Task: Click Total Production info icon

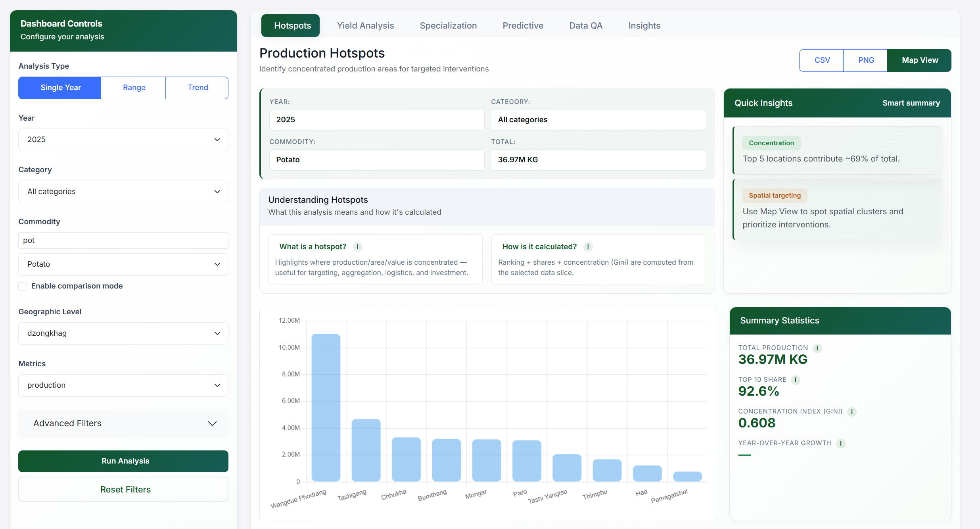Action: (817, 348)
